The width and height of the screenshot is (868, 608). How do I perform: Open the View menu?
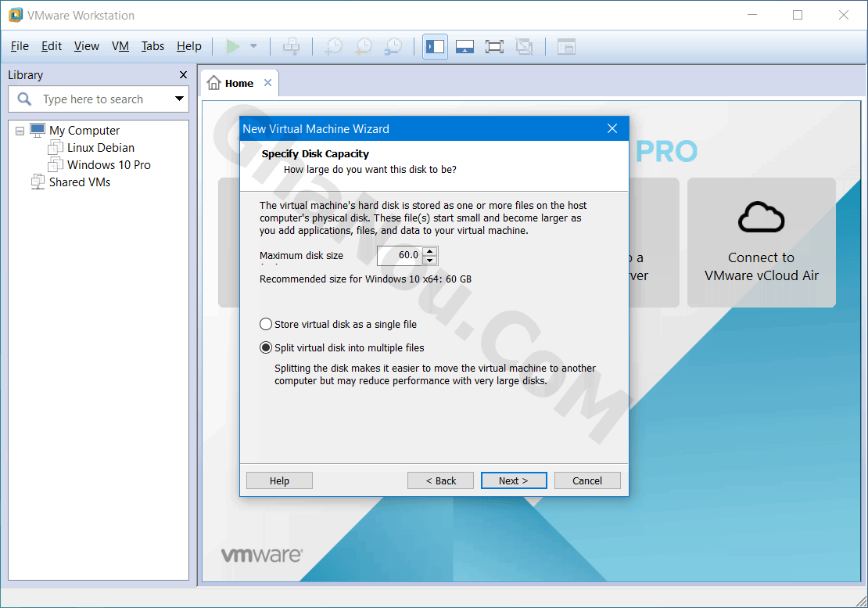pos(87,46)
